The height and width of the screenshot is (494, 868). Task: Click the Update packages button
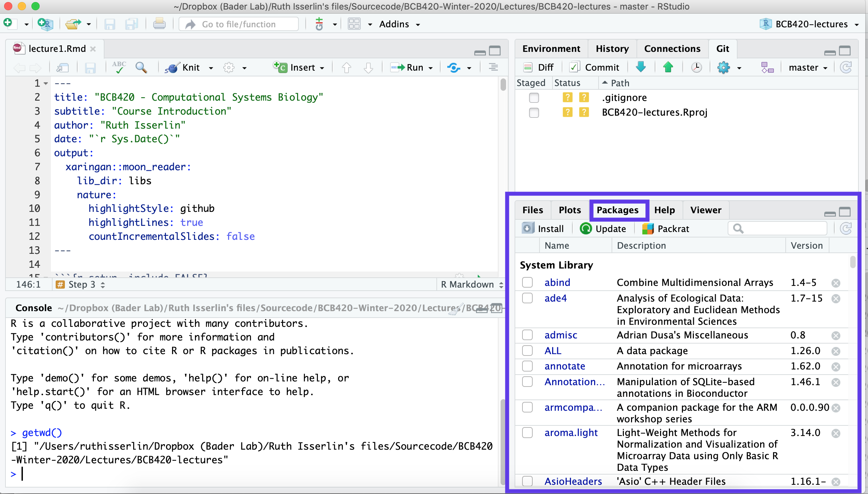pos(603,229)
